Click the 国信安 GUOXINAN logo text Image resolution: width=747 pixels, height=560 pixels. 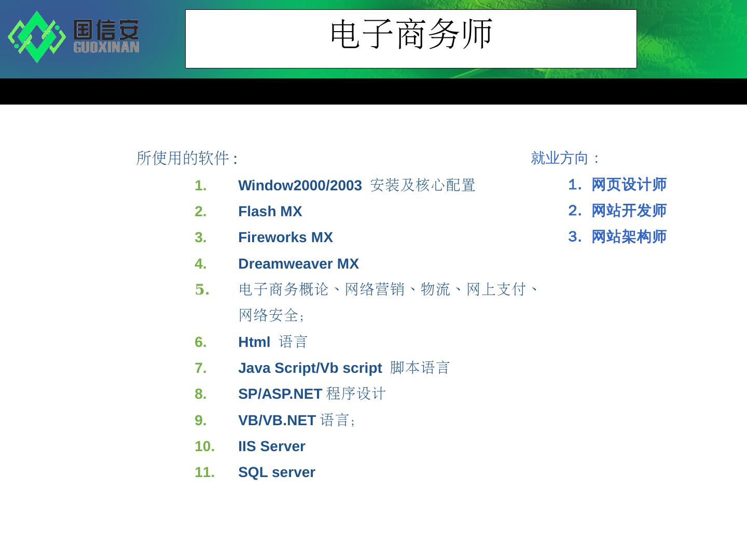[106, 36]
